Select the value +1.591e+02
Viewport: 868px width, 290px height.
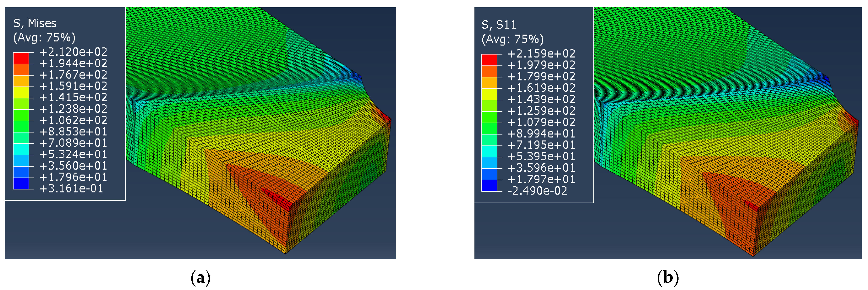click(73, 86)
